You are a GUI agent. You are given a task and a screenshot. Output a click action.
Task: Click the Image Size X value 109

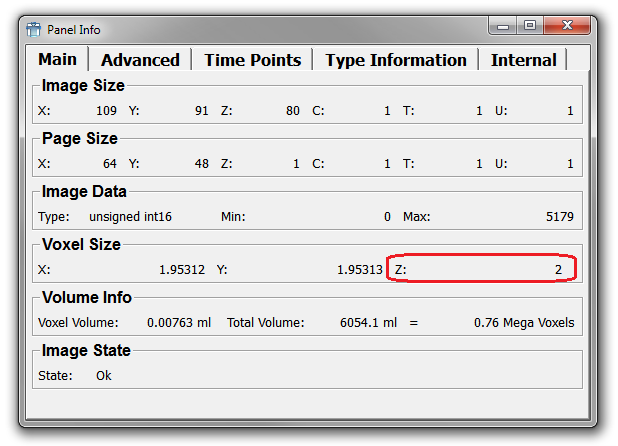pyautogui.click(x=107, y=110)
